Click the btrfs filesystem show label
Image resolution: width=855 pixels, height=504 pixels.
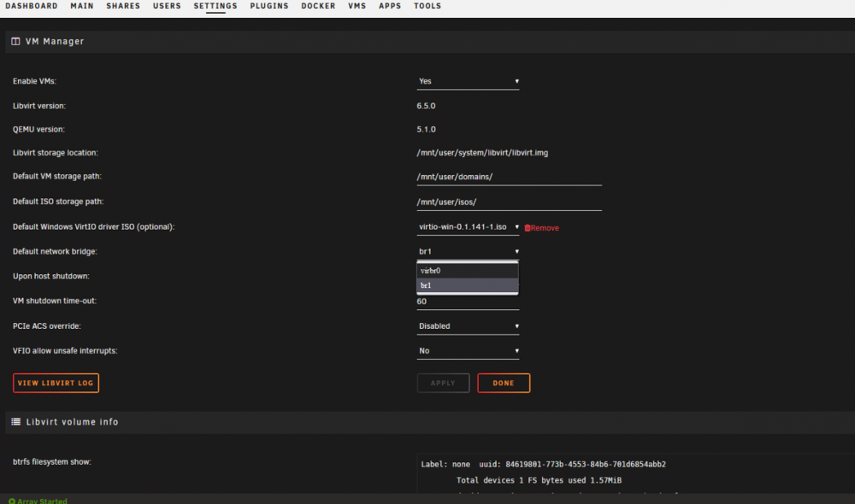(x=52, y=462)
